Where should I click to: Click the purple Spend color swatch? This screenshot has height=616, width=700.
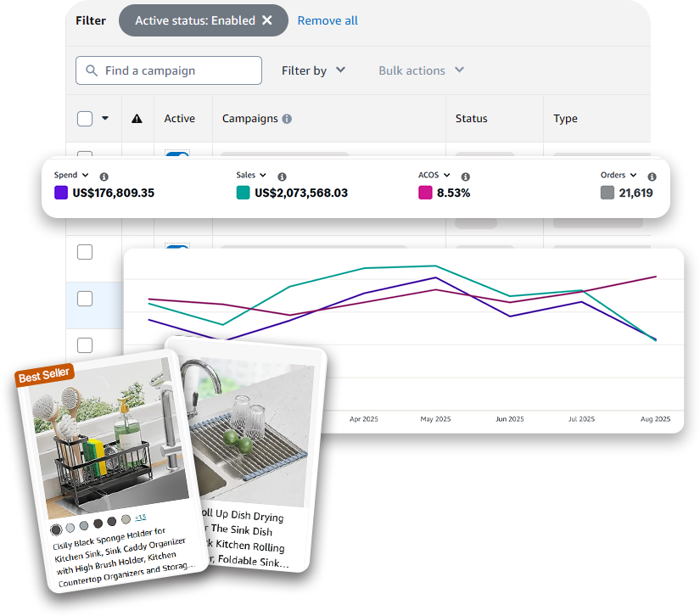pos(61,193)
